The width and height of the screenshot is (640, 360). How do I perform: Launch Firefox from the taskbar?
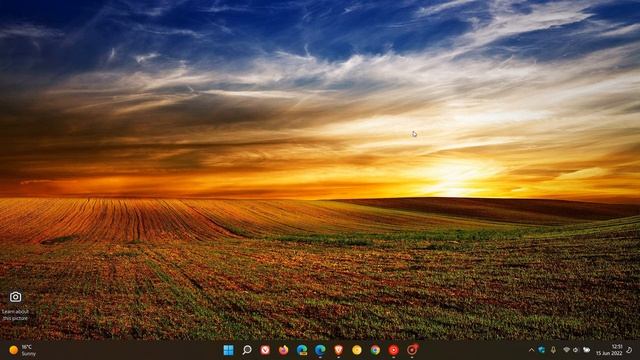pos(284,350)
